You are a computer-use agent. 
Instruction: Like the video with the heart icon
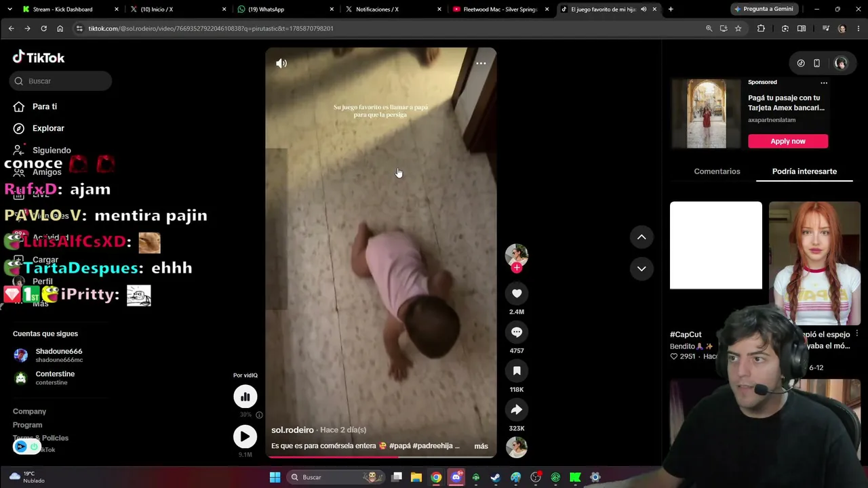point(517,293)
